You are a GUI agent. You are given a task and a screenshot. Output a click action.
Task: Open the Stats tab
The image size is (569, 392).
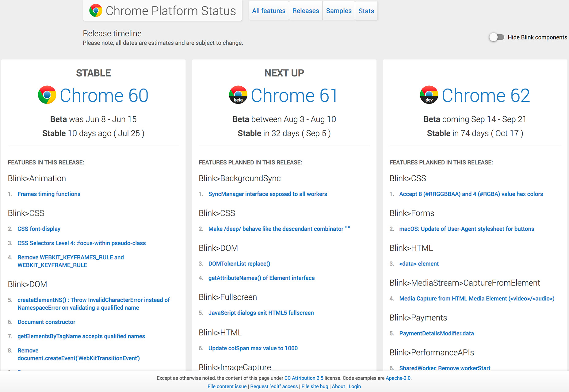(366, 11)
